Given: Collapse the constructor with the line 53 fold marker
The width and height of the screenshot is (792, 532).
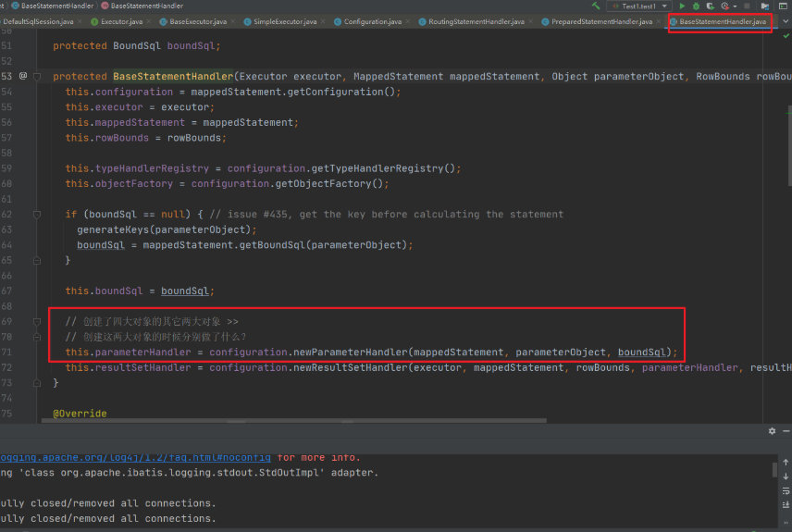Looking at the screenshot, I should point(37,77).
